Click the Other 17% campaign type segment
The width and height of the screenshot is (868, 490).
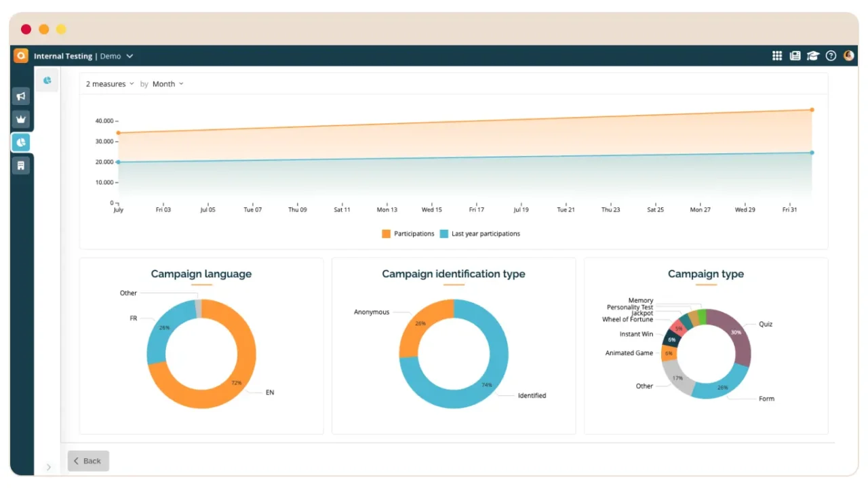coord(678,380)
